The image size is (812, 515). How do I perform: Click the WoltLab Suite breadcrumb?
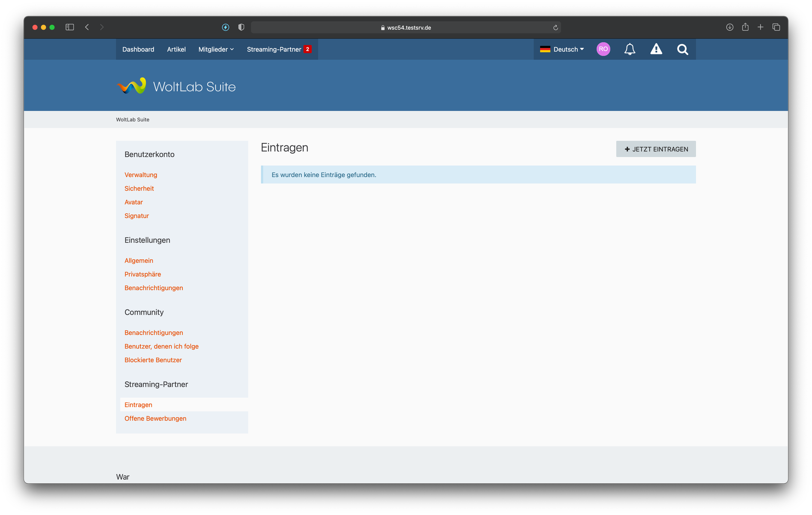click(x=133, y=120)
